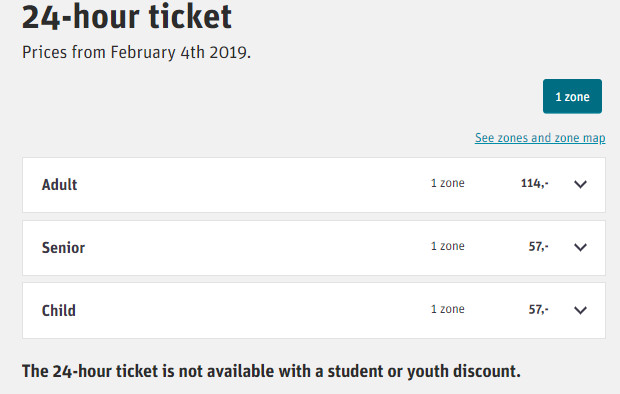Click the Child price 57,-

pos(539,310)
